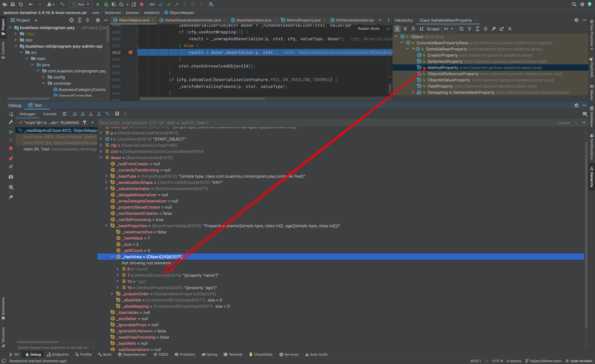The height and width of the screenshot is (364, 595).
Task: Click the Resume Program green icon
Action: click(11, 132)
